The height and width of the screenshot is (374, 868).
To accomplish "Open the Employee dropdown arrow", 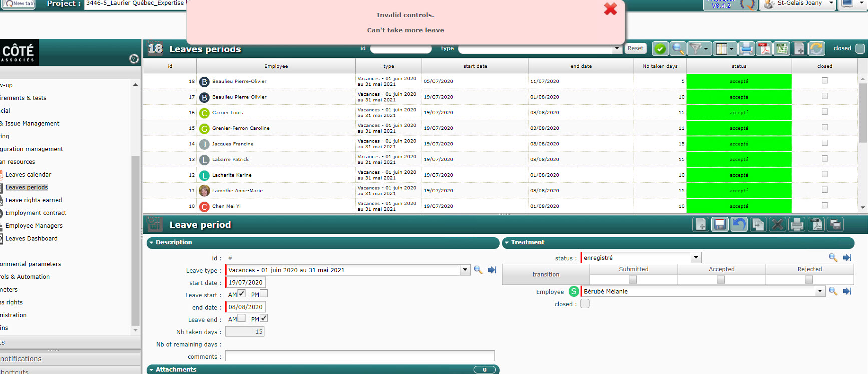I will 820,291.
